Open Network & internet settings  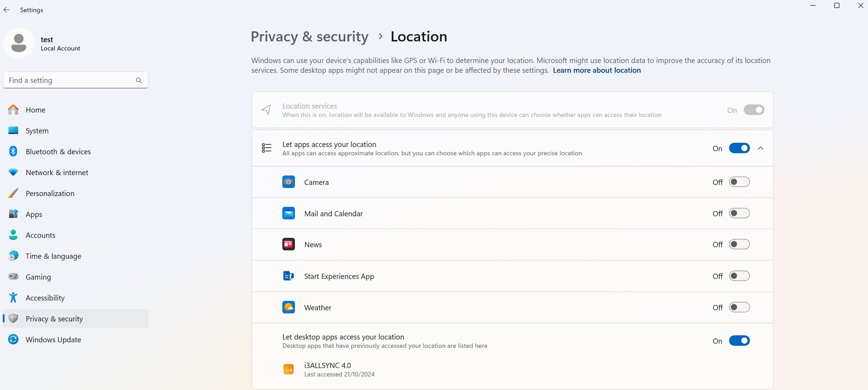pyautogui.click(x=57, y=173)
